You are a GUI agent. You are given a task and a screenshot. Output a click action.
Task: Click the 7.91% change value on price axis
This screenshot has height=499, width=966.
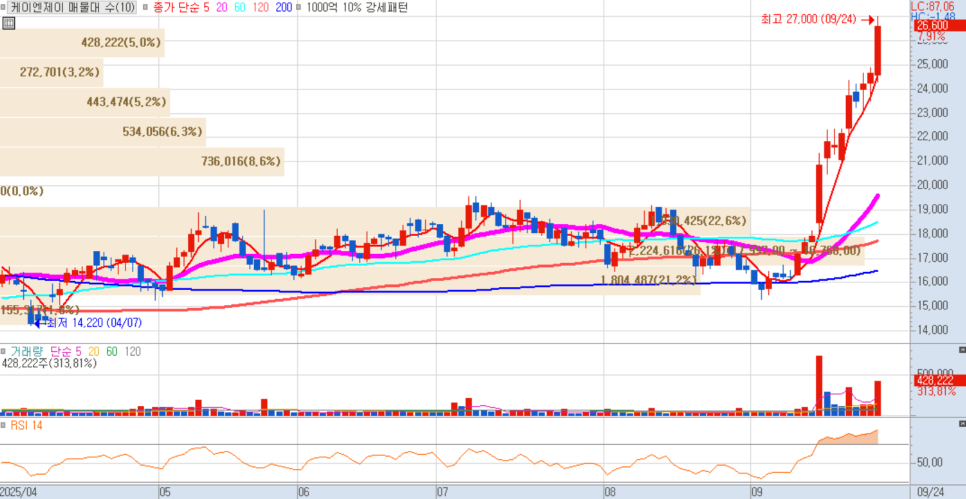930,36
